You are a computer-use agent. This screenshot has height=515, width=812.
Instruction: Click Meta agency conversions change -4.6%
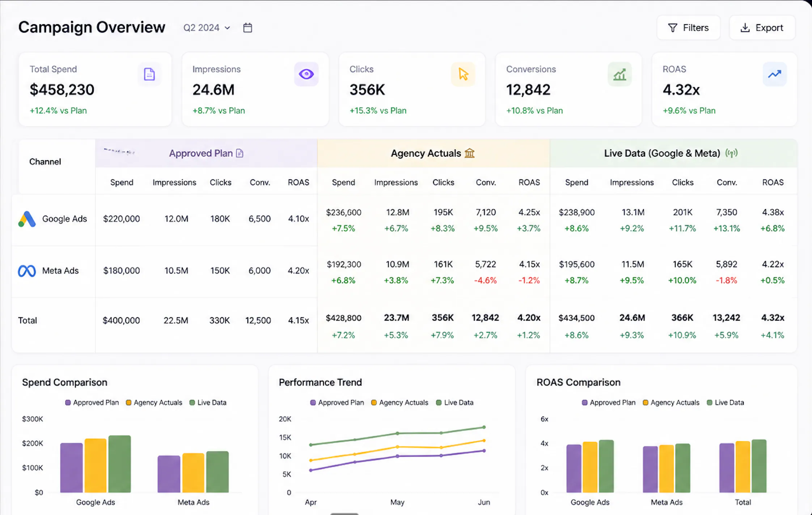486,280
